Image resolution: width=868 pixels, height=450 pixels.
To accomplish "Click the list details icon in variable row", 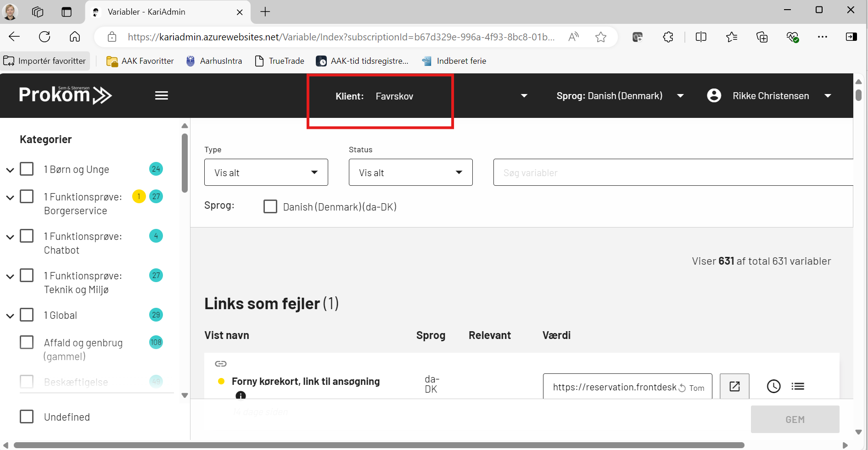I will (x=798, y=386).
